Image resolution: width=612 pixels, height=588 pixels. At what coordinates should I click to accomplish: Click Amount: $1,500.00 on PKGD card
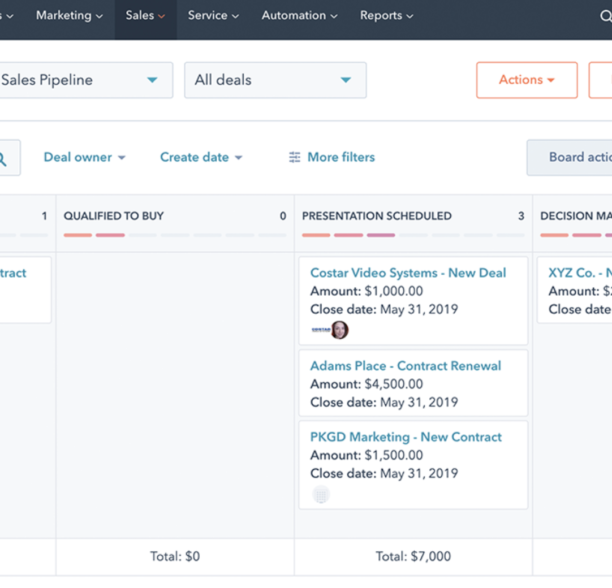tap(366, 455)
